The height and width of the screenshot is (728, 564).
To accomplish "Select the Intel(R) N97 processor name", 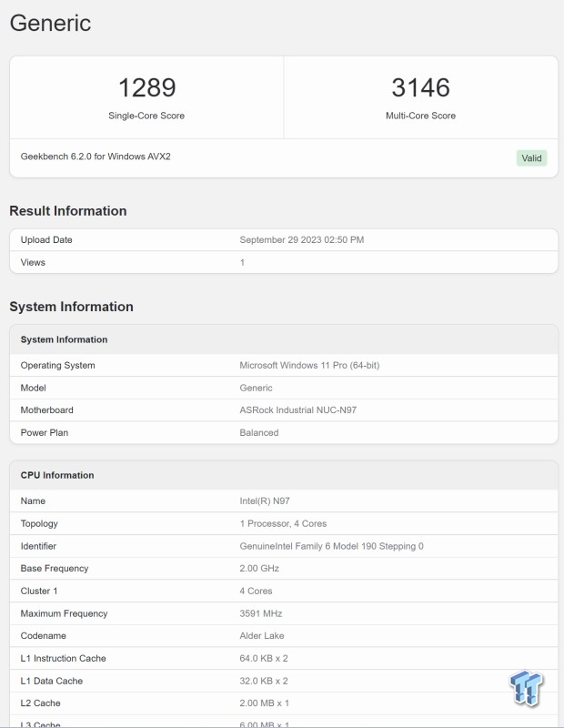I will pyautogui.click(x=264, y=501).
